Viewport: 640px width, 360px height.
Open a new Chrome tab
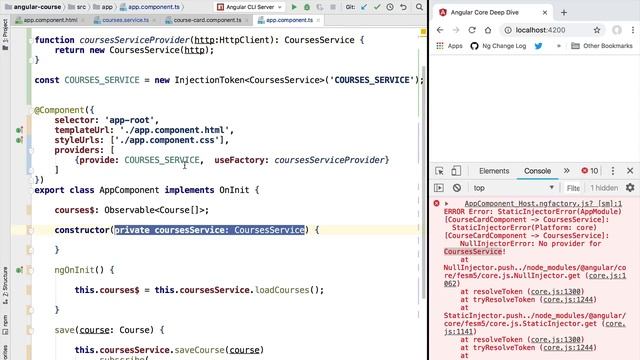click(564, 13)
